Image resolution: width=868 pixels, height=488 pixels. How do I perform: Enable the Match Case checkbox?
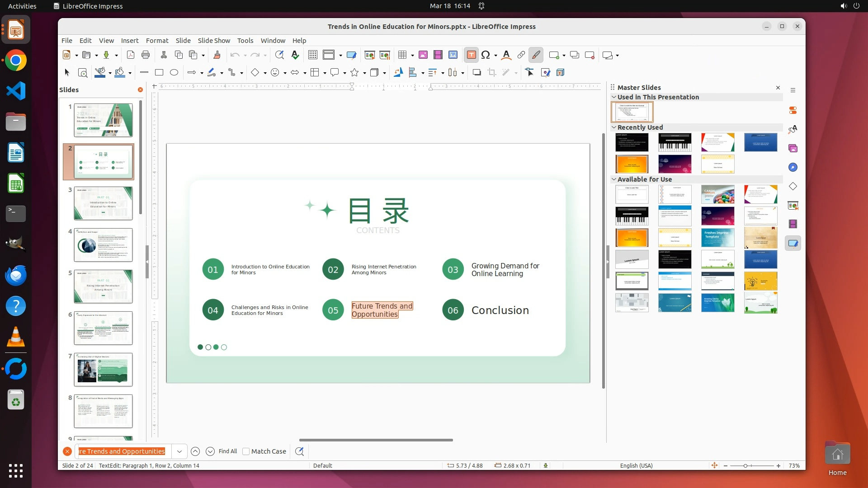(246, 451)
